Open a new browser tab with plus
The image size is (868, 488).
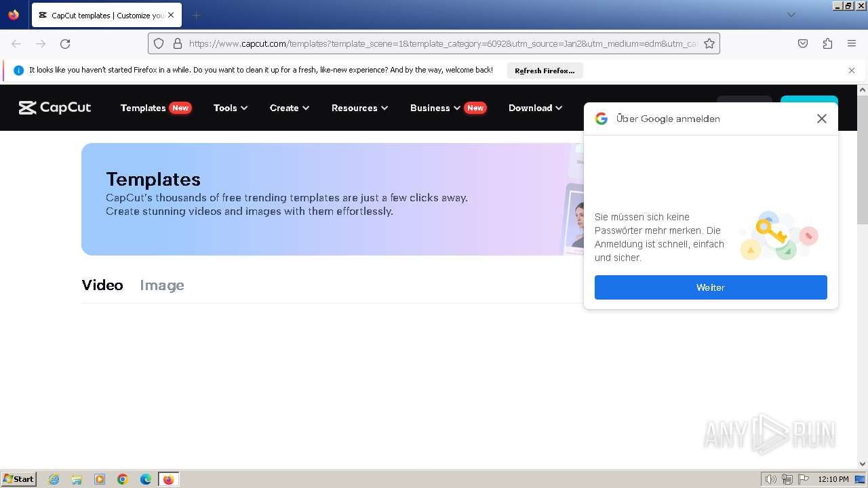point(196,15)
